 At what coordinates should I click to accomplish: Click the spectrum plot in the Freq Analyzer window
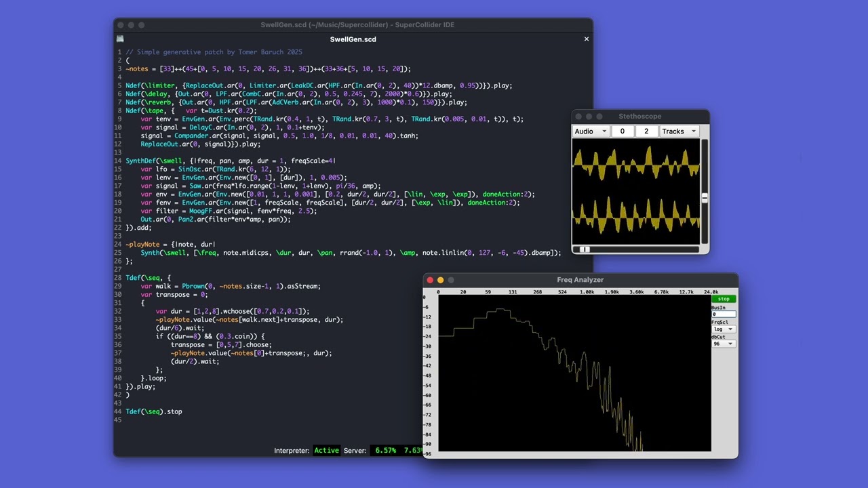[574, 373]
